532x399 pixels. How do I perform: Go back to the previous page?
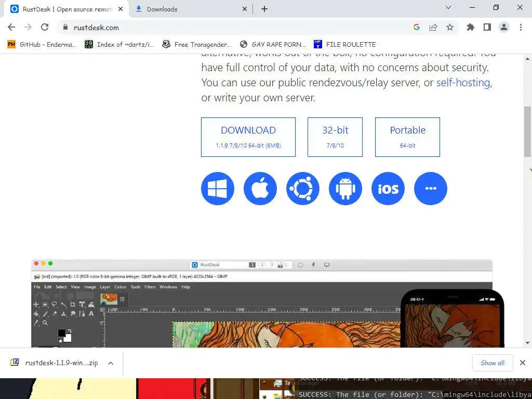11,28
